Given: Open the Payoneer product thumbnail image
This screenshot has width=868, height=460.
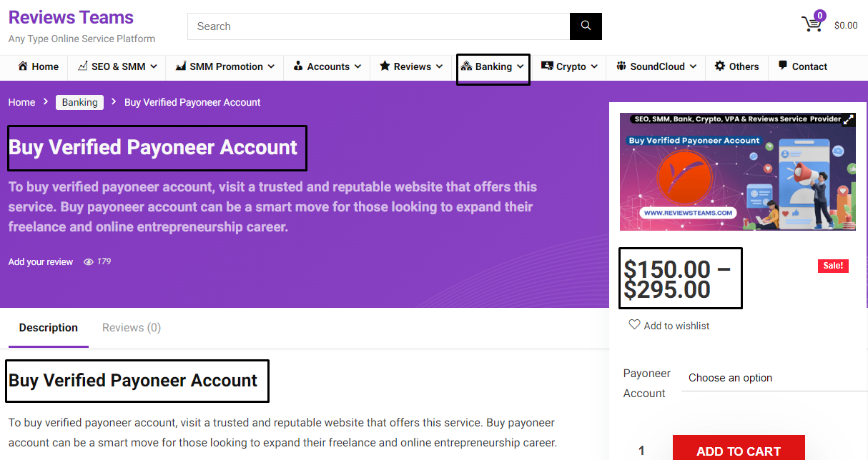Looking at the screenshot, I should pyautogui.click(x=737, y=171).
